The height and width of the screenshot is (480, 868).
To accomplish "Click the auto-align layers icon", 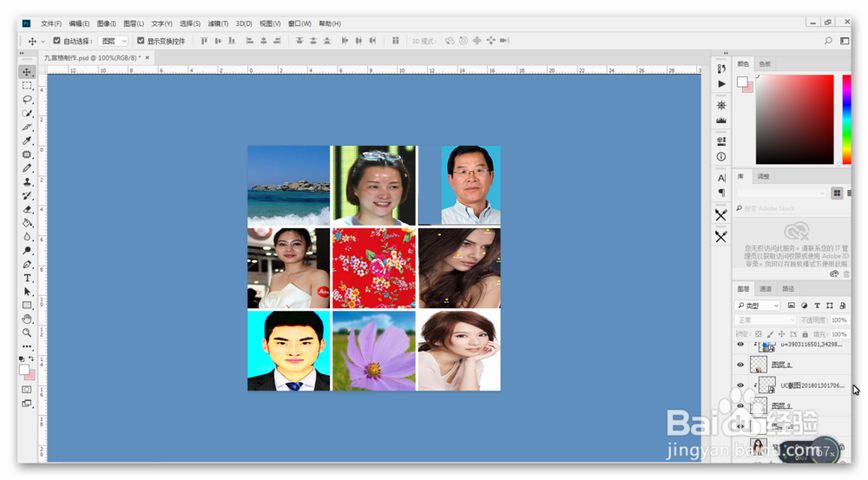I will pos(395,41).
